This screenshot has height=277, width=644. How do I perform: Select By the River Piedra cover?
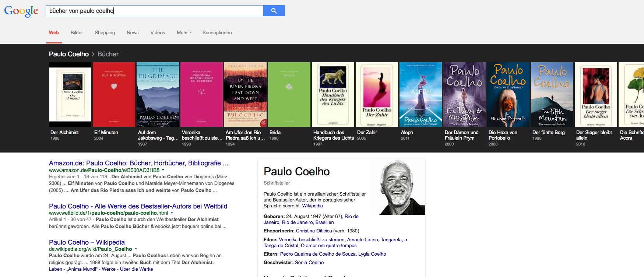click(x=245, y=94)
